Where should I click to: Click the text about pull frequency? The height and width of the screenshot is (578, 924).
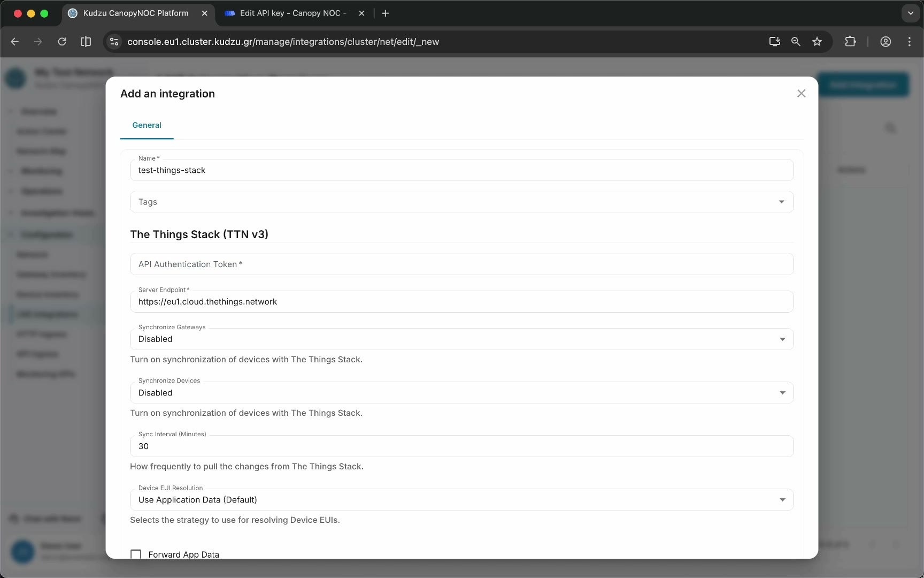(x=247, y=467)
